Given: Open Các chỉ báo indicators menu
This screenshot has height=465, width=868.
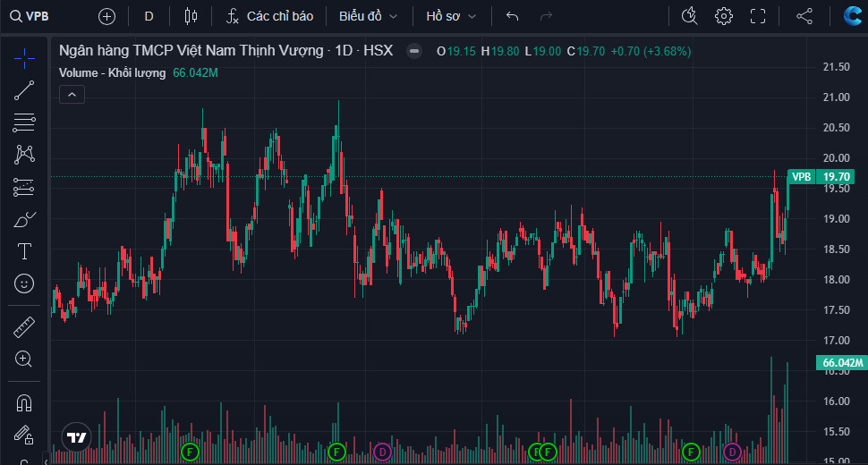Looking at the screenshot, I should coord(268,16).
